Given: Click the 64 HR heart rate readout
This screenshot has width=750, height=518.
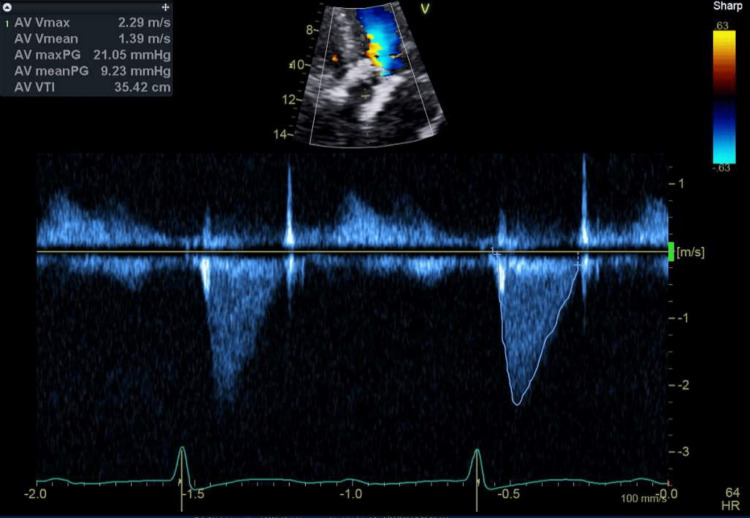Looking at the screenshot, I should [x=732, y=499].
